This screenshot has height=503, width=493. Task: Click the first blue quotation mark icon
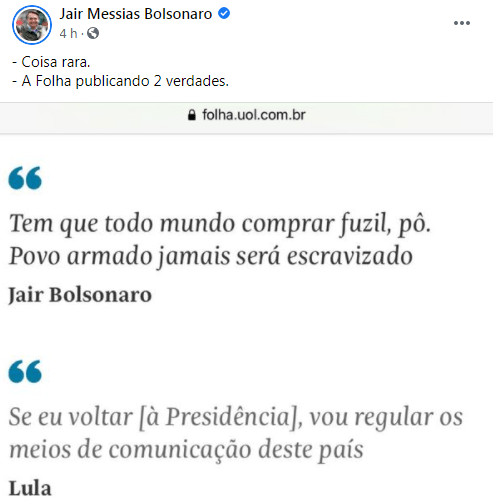coord(25,178)
